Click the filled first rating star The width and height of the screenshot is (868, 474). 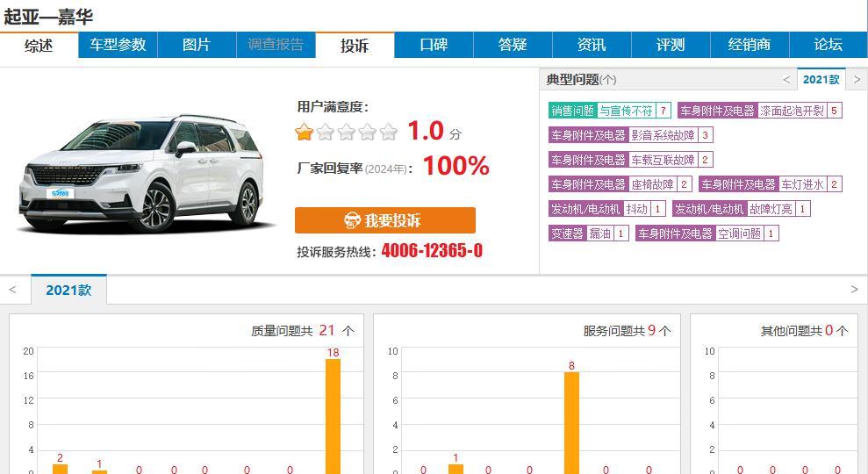click(x=304, y=133)
